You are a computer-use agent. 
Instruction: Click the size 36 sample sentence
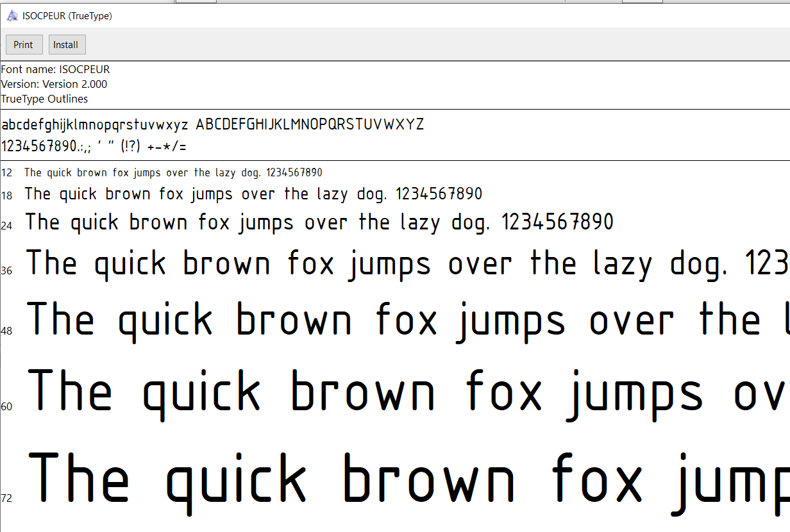coord(407,264)
